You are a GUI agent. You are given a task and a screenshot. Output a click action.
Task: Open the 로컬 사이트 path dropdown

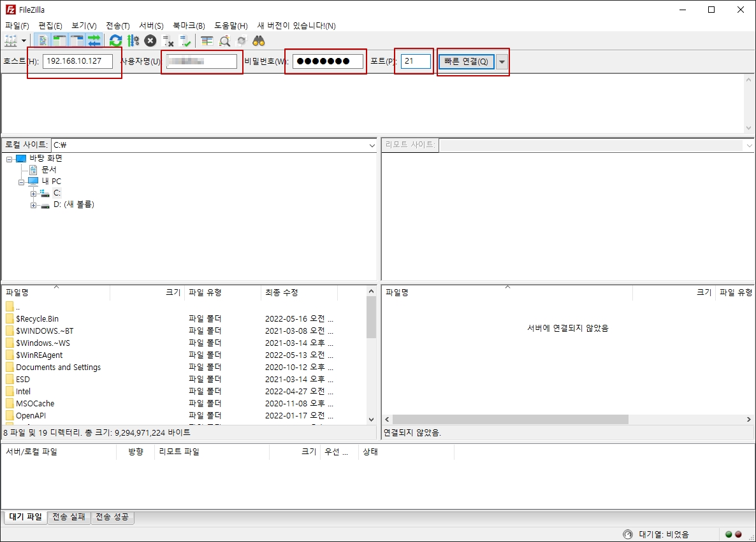point(372,145)
